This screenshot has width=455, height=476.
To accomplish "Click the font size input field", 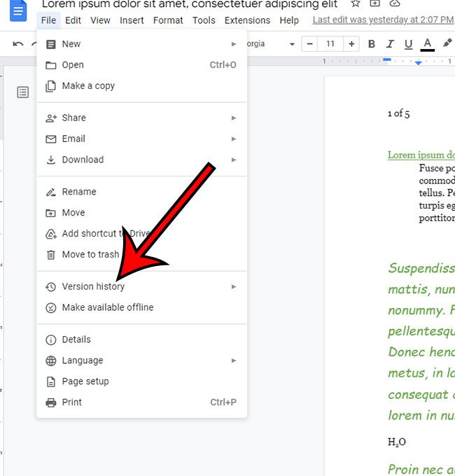I will pos(330,44).
